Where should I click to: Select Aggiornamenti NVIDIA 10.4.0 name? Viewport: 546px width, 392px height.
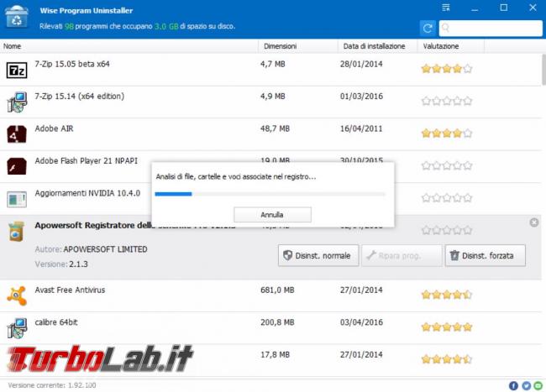point(87,193)
